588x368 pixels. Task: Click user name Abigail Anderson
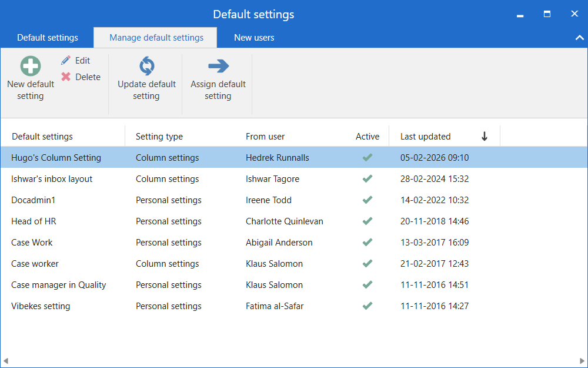click(x=279, y=243)
